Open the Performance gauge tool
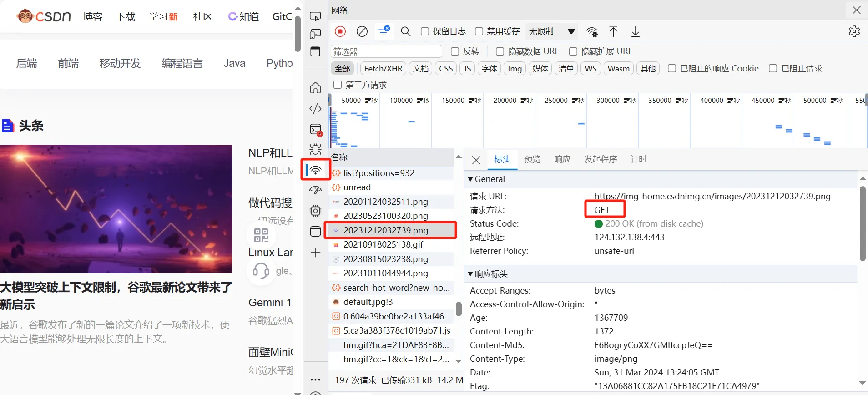This screenshot has height=395, width=868. coord(315,190)
